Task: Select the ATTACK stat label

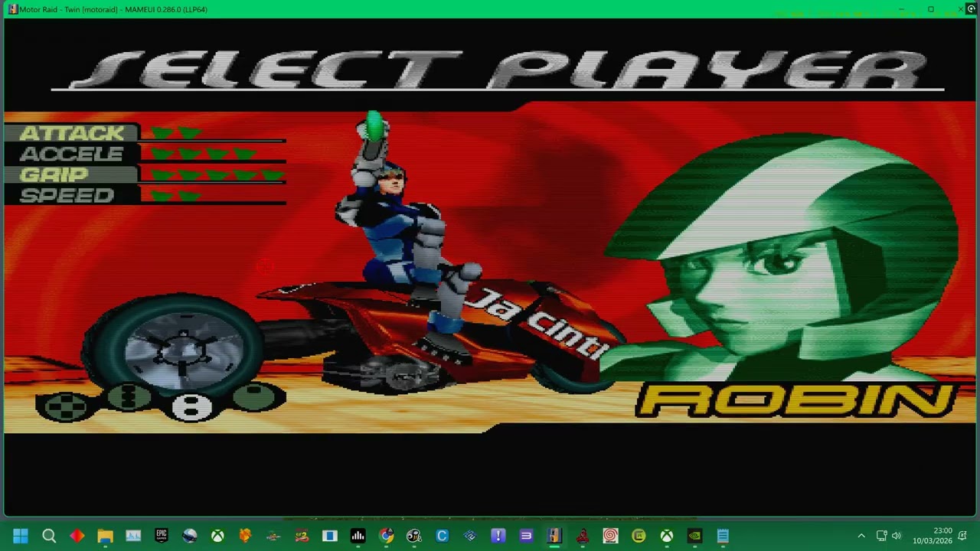Action: [x=71, y=133]
